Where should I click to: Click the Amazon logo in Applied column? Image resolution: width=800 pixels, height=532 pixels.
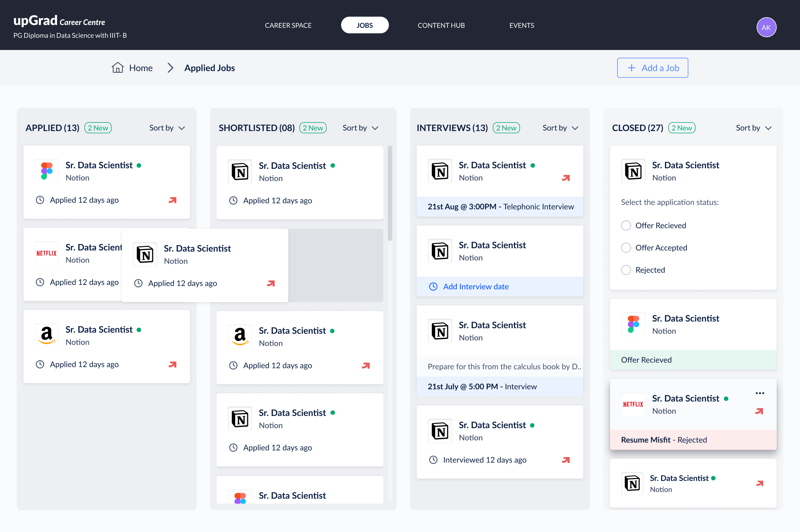pos(47,335)
